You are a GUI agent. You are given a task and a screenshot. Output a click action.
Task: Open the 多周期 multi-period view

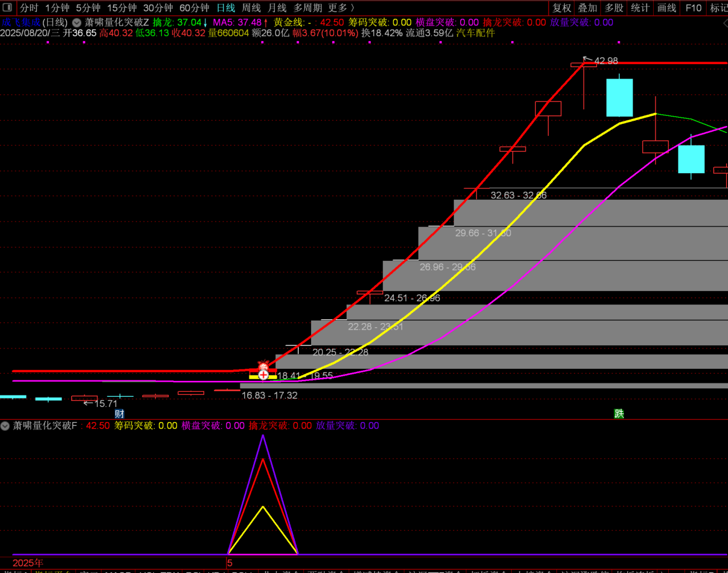[308, 8]
